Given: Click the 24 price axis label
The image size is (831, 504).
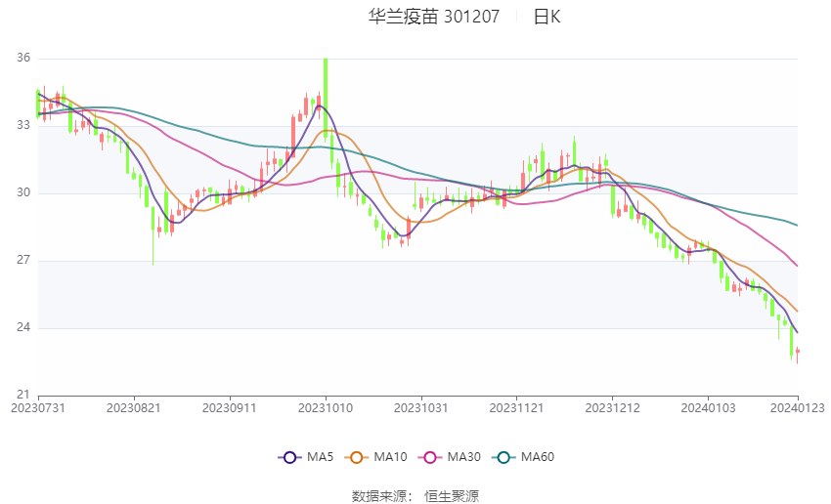Looking at the screenshot, I should (x=23, y=327).
